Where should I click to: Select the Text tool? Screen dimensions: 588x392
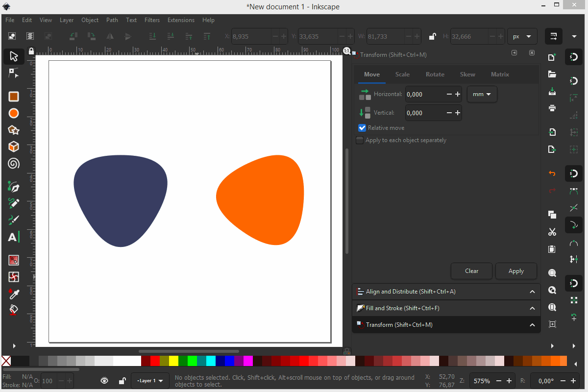coord(14,238)
